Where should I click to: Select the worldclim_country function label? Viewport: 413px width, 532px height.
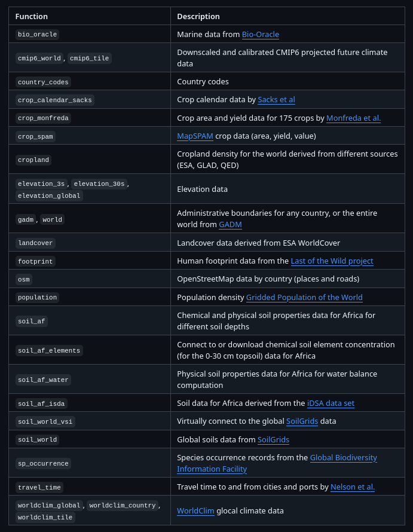(123, 506)
